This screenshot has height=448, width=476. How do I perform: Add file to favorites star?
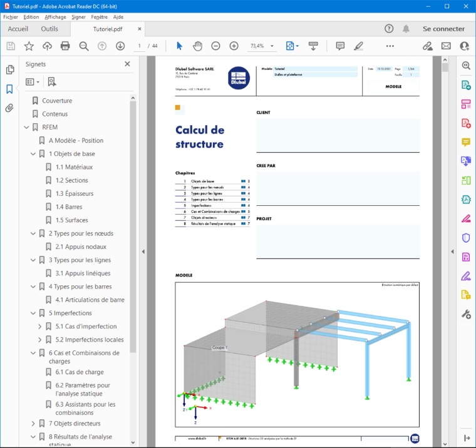click(x=29, y=46)
